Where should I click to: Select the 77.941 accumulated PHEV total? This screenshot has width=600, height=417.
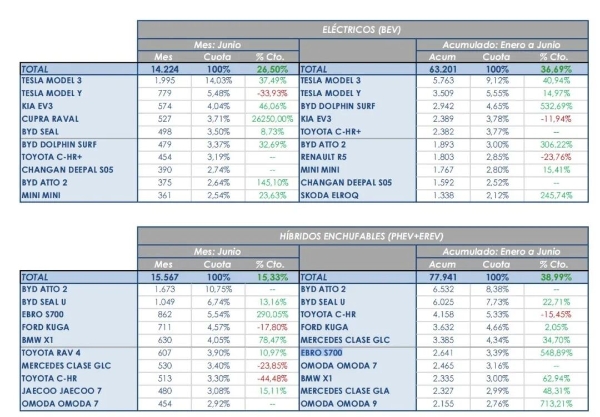click(443, 277)
